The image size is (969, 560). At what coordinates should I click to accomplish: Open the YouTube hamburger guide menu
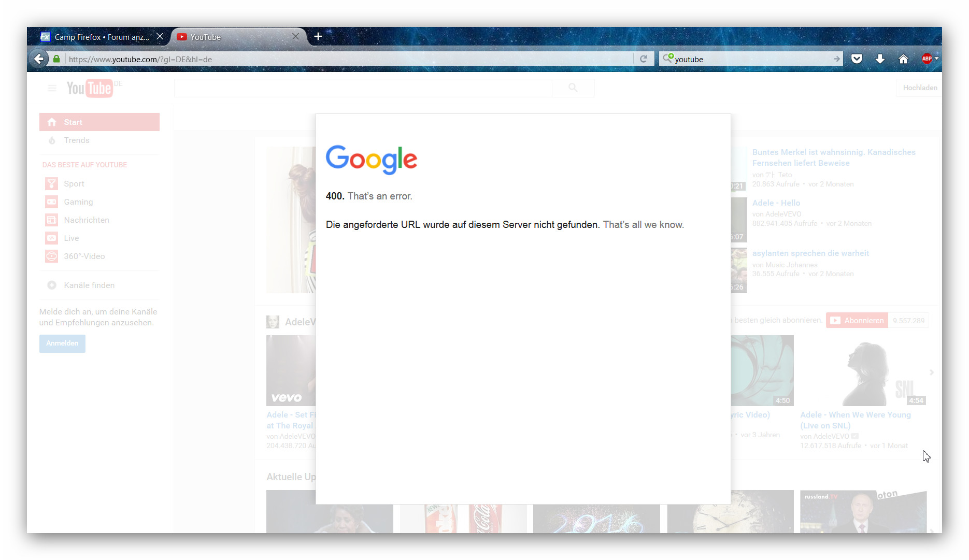click(52, 88)
